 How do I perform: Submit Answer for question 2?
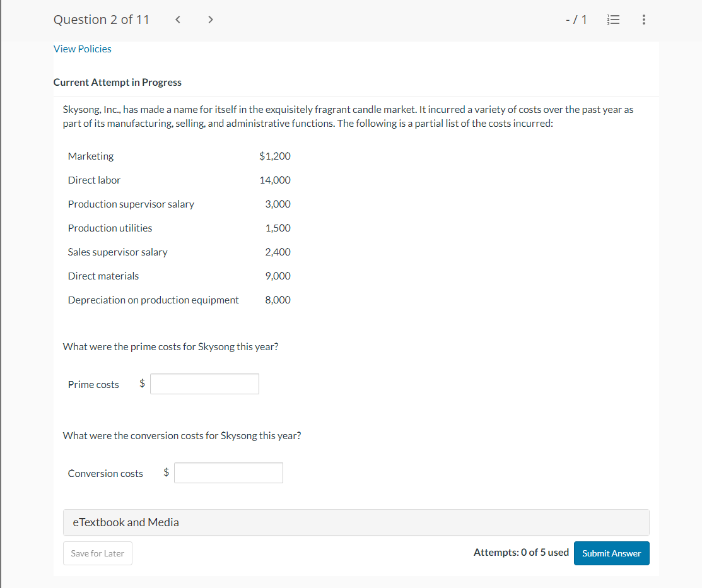pos(611,553)
